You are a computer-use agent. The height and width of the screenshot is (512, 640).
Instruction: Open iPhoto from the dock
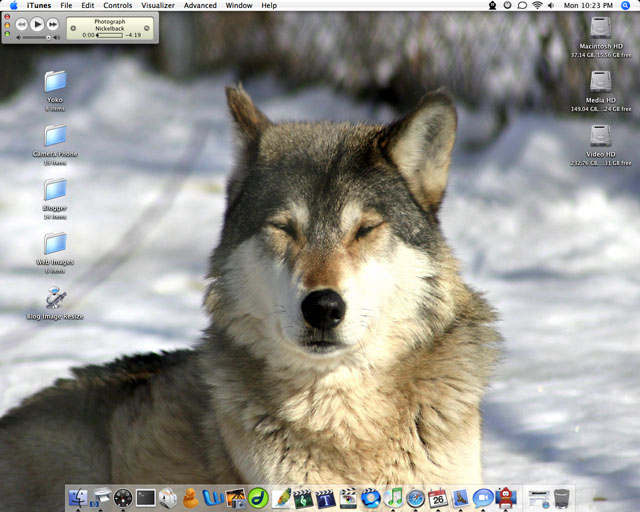click(x=236, y=498)
